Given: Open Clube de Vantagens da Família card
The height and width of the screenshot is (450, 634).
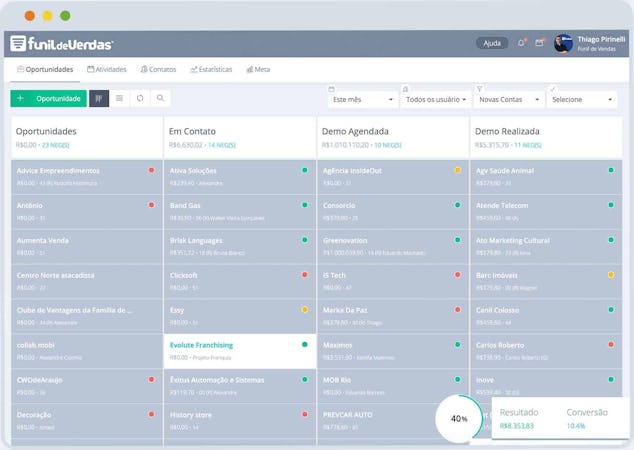Looking at the screenshot, I should click(87, 316).
